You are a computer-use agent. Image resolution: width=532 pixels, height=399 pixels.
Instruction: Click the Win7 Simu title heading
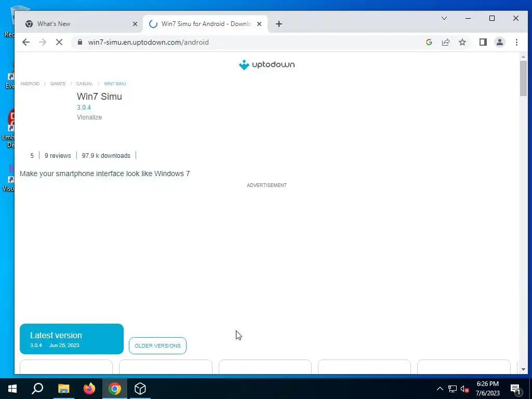coord(99,96)
